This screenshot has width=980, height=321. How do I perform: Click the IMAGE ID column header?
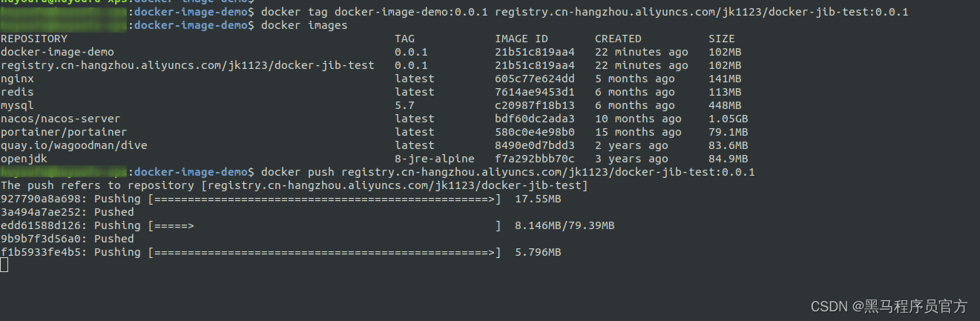(522, 39)
